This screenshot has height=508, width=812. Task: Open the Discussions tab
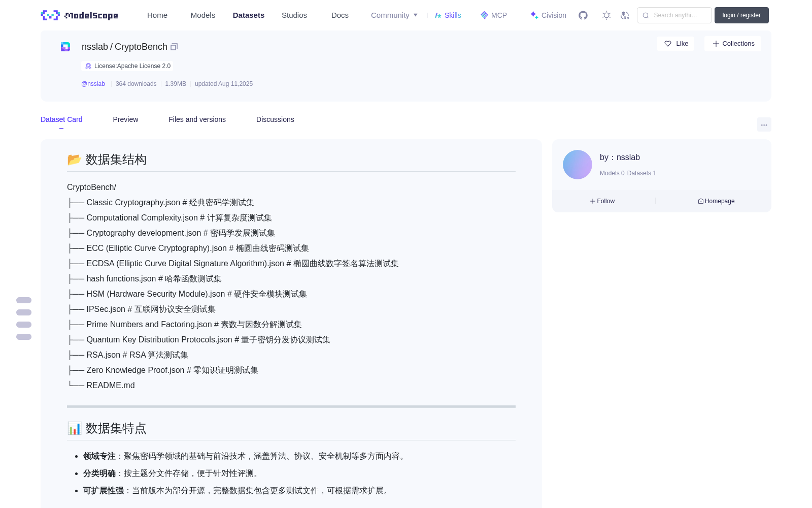click(x=275, y=119)
